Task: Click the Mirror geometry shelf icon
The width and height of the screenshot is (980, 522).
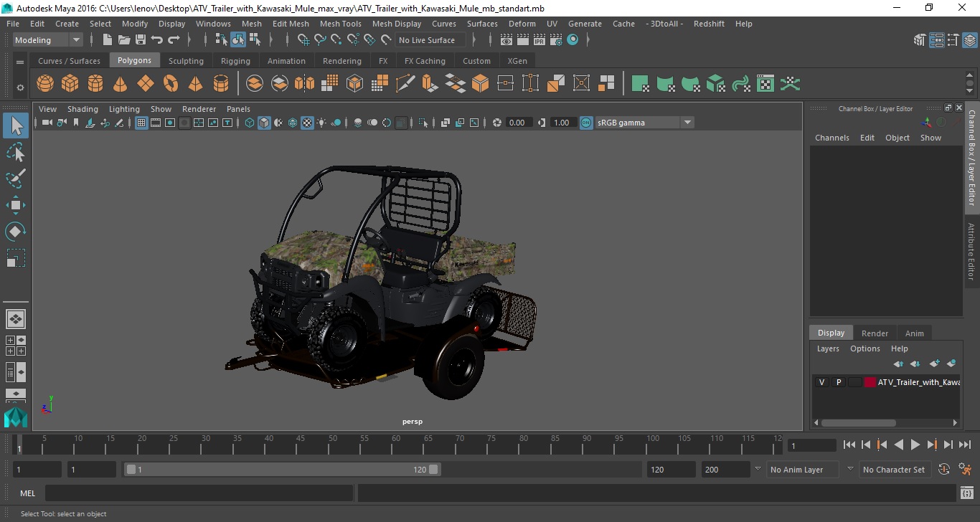Action: (304, 84)
